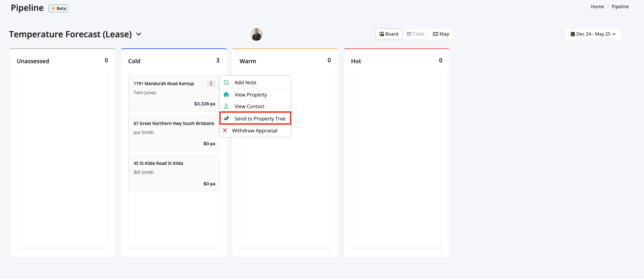The image size is (644, 279).
Task: Click the star icon in the Beta badge
Action: [53, 8]
